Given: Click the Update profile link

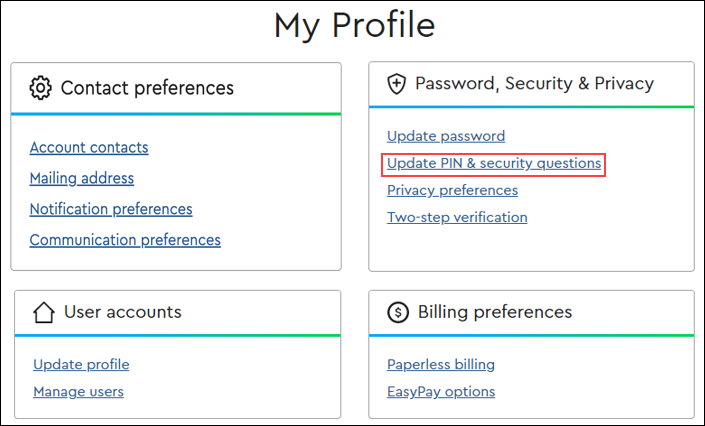Looking at the screenshot, I should [x=81, y=365].
